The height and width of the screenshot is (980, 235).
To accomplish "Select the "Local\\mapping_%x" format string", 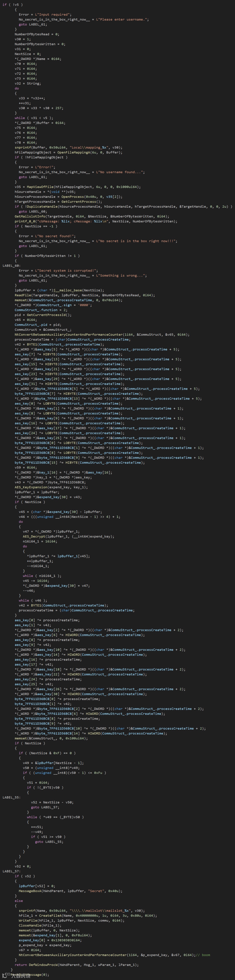I will [x=90, y=148].
